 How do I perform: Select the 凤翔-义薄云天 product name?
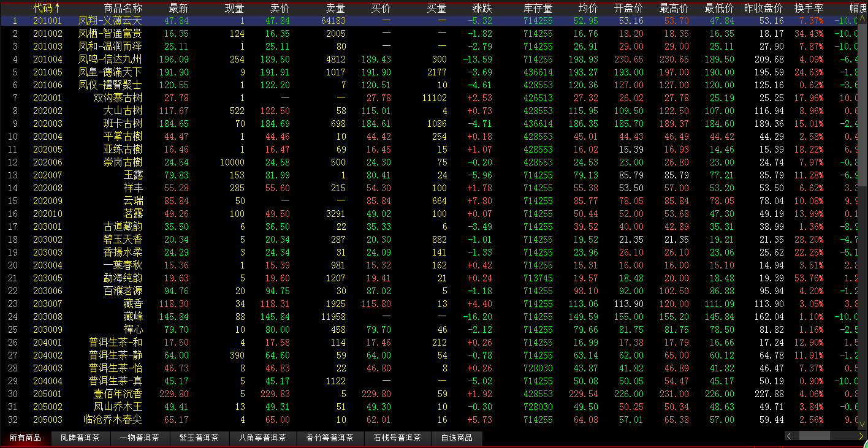pyautogui.click(x=111, y=21)
